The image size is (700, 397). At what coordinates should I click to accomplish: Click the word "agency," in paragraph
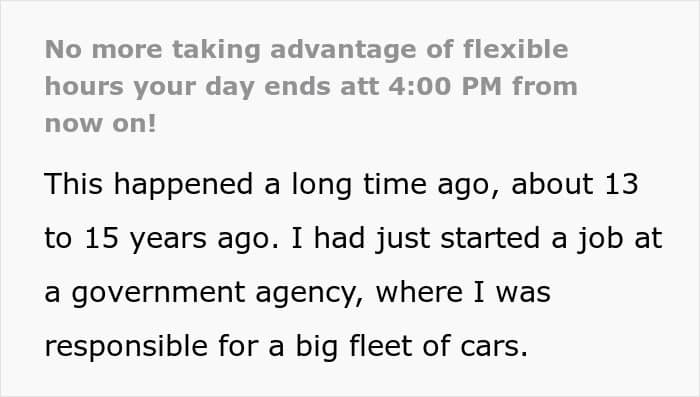pos(309,294)
